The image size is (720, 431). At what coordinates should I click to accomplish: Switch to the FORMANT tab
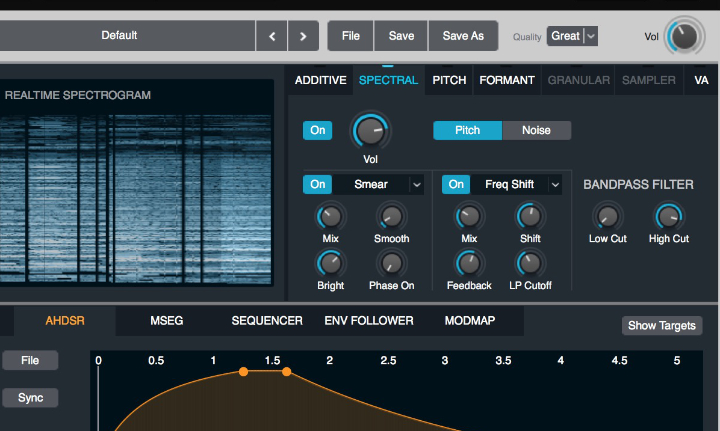(507, 80)
